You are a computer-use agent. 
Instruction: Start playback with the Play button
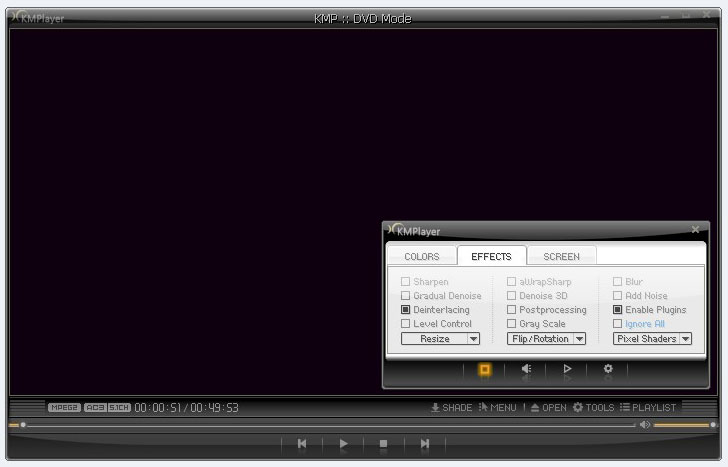(x=343, y=444)
